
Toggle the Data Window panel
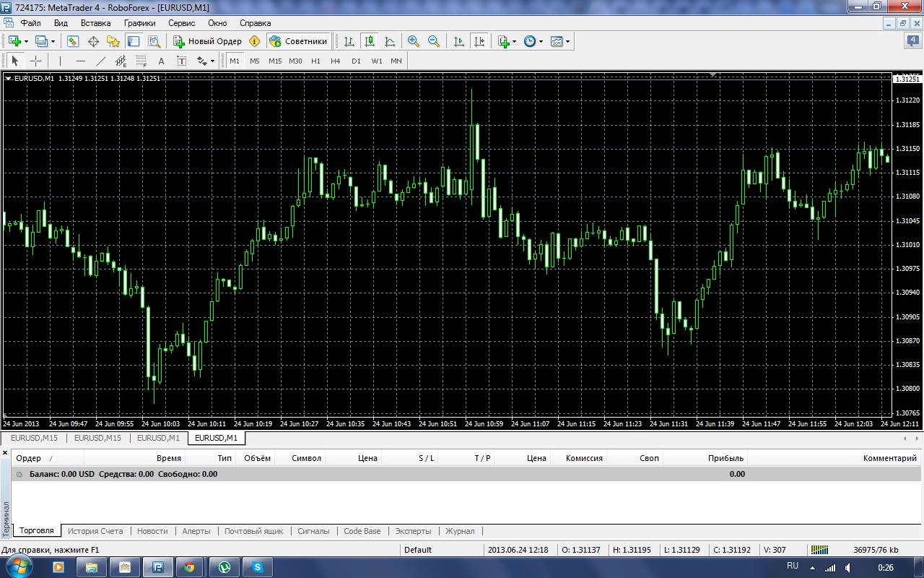93,41
